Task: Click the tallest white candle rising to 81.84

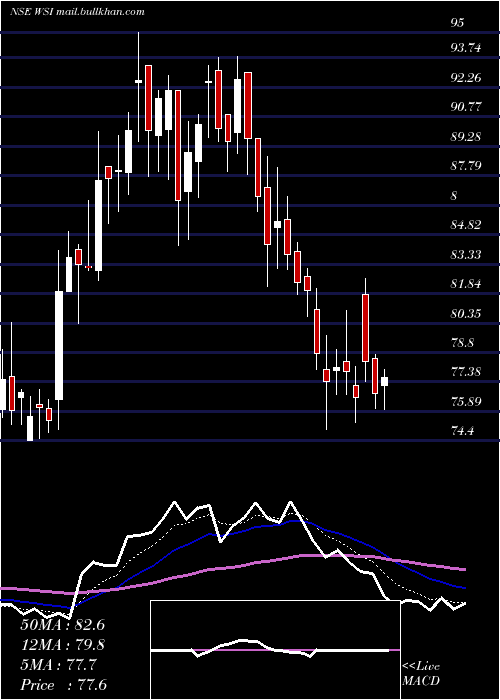Action: (x=59, y=345)
